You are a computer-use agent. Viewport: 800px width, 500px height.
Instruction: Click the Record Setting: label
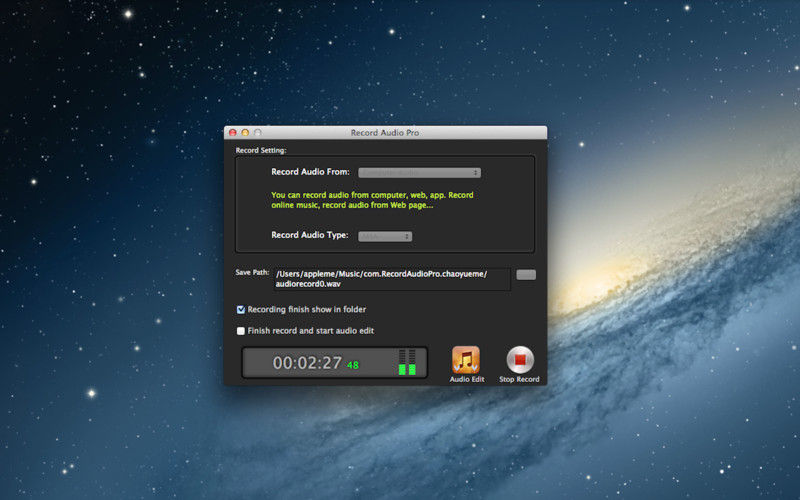click(261, 151)
